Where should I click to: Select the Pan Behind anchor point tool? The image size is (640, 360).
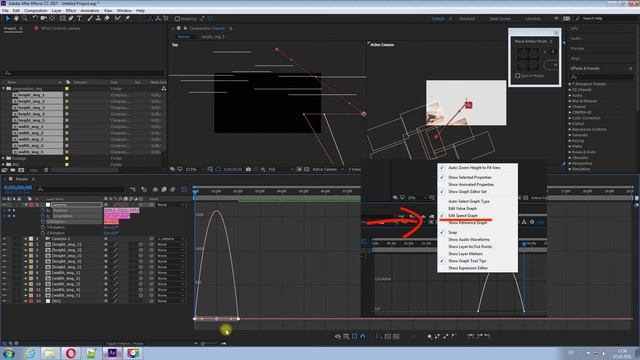click(x=52, y=18)
